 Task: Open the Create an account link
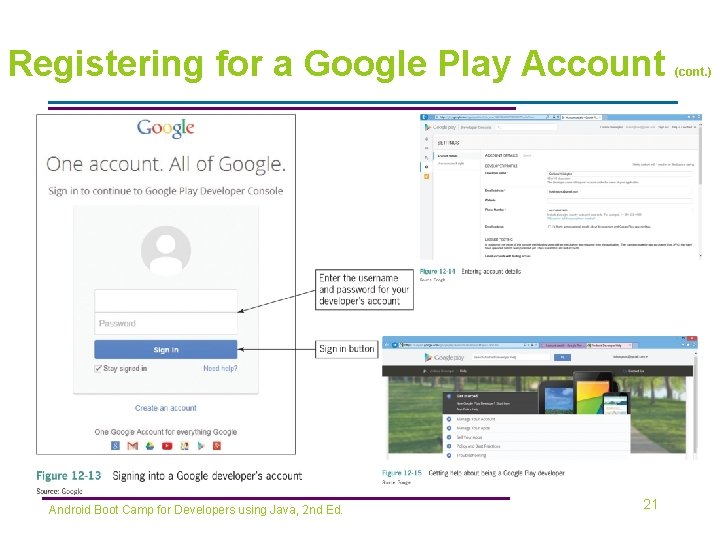point(166,408)
